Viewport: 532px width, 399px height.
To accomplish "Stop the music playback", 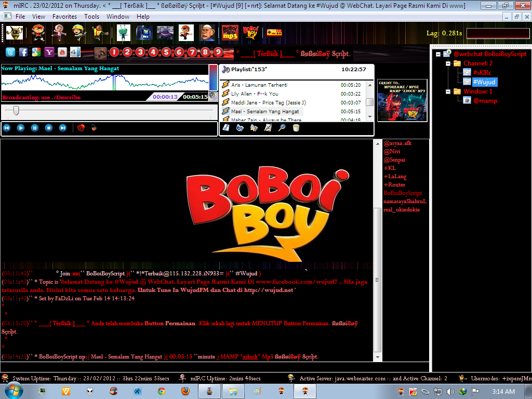I will coord(49,128).
